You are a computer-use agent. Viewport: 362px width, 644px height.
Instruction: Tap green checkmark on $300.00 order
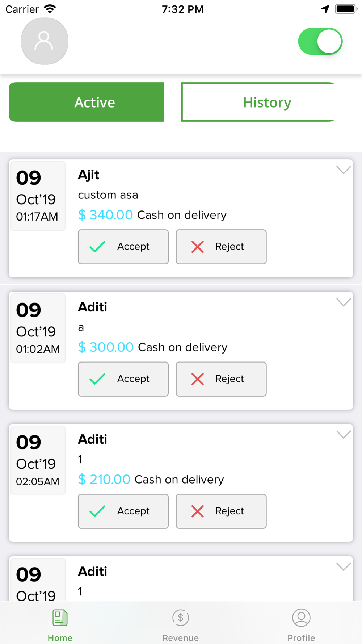[97, 379]
